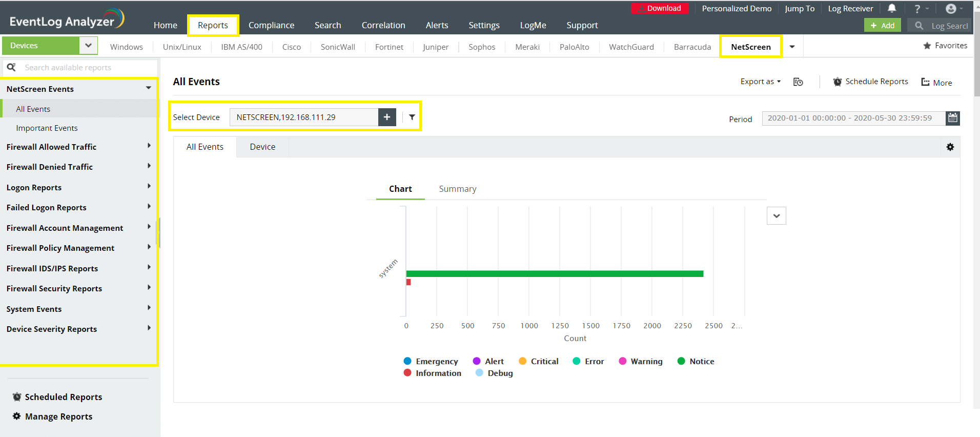Open the user account profile icon
The image size is (980, 437).
951,9
